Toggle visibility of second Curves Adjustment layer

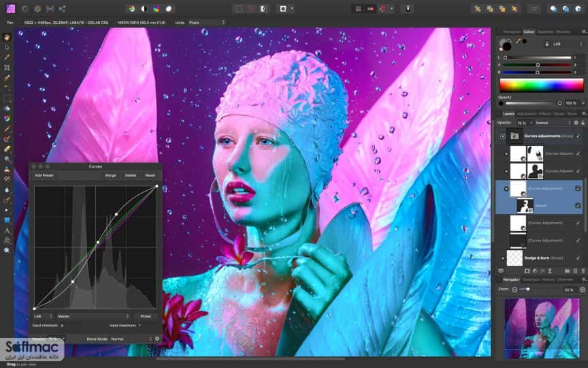(578, 171)
